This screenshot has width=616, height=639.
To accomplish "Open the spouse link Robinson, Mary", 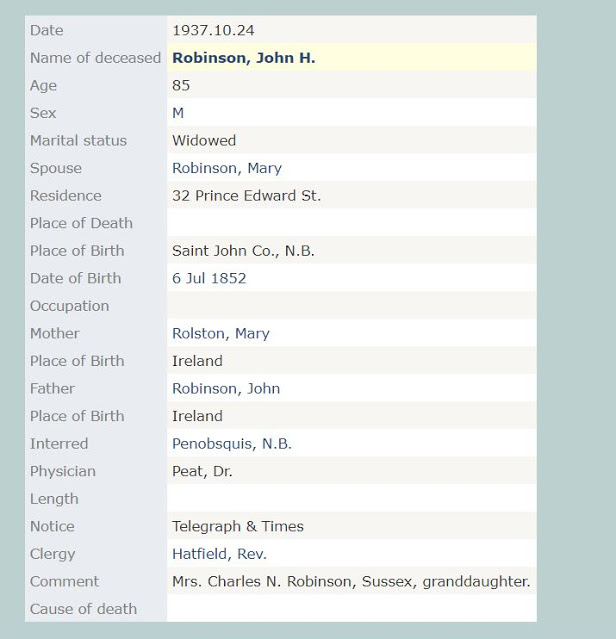I will [x=226, y=168].
